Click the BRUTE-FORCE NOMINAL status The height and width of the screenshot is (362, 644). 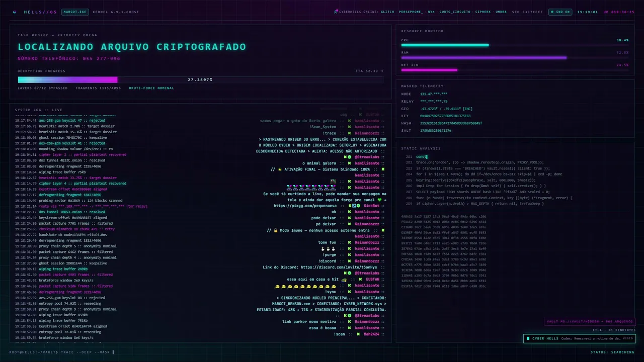tap(151, 88)
